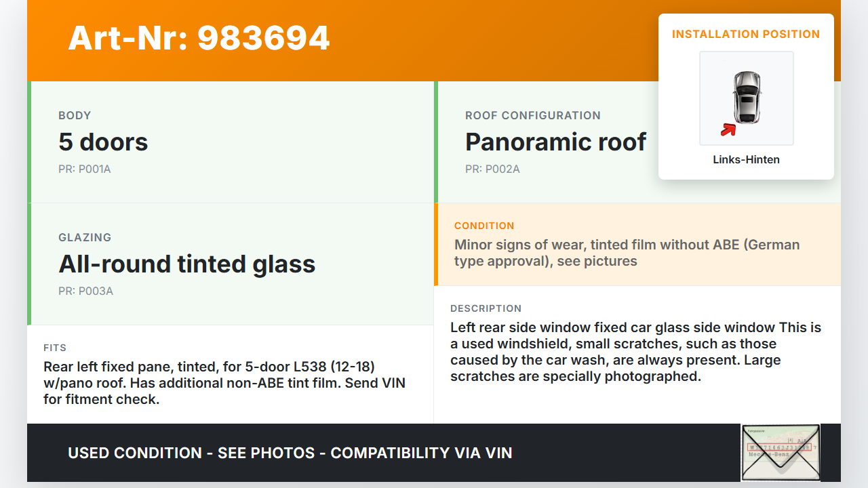868x488 pixels.
Task: Click the left rear side window description text
Action: pos(635,352)
